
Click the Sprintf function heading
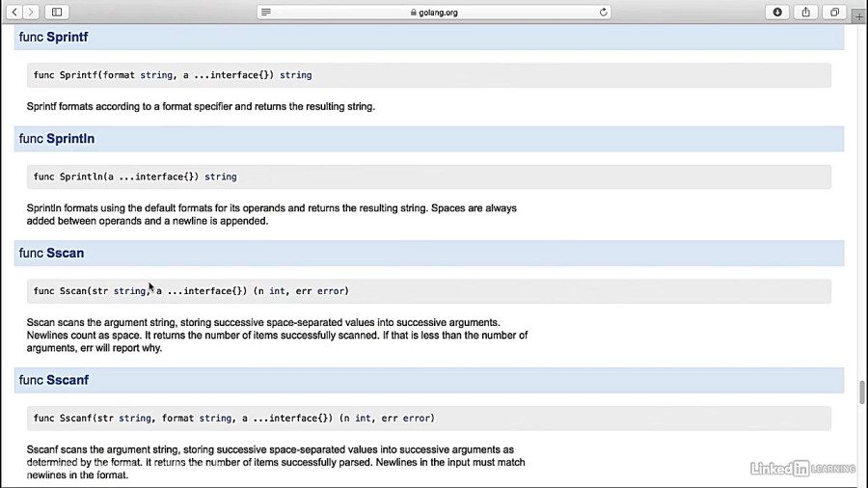[68, 37]
